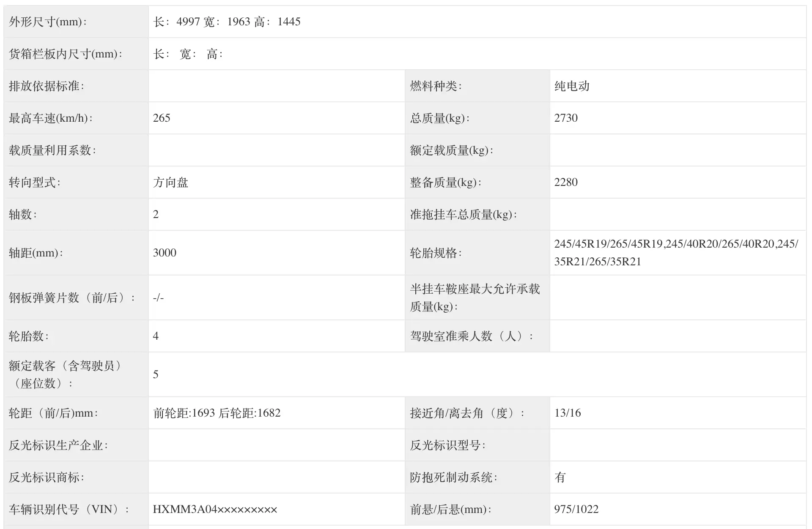The height and width of the screenshot is (529, 812).
Task: Click the VIN code HXMM3A04×××××××××
Action: pos(215,510)
